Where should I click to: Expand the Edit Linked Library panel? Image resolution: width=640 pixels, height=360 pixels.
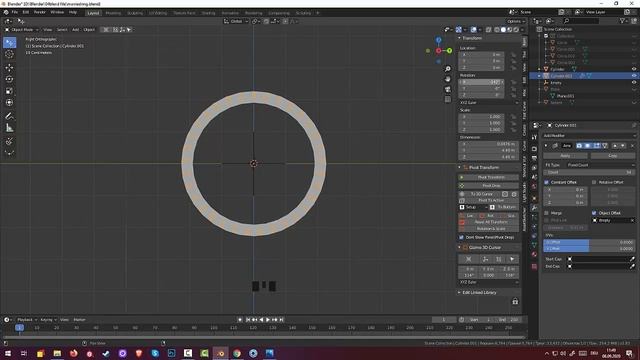click(459, 293)
